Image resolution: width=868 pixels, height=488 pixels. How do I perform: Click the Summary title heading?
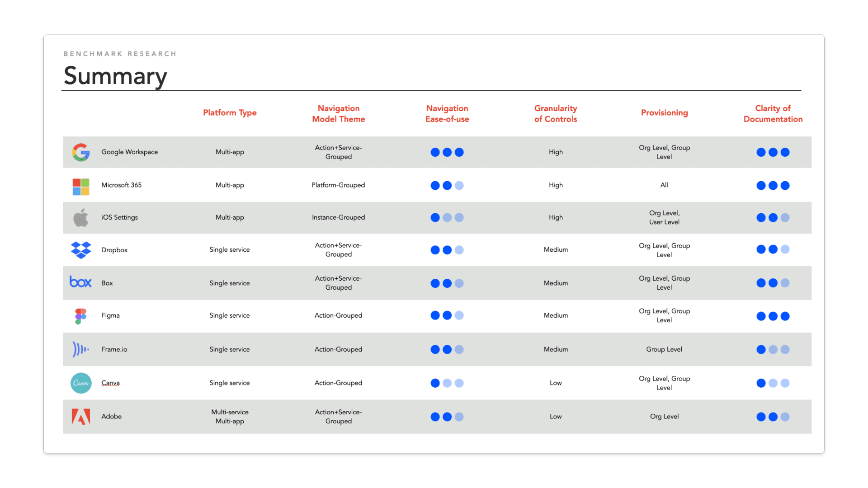point(115,75)
